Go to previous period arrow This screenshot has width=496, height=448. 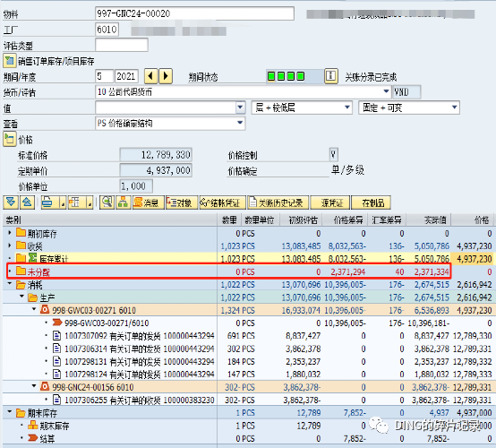(151, 76)
